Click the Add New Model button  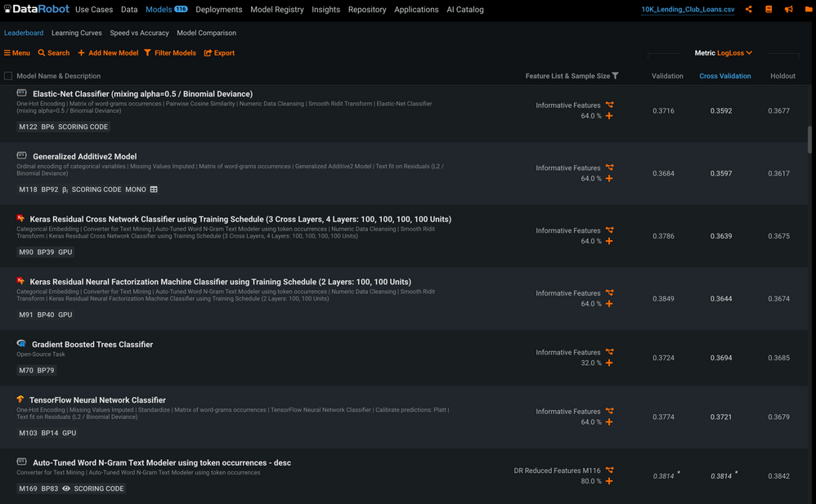pos(108,53)
